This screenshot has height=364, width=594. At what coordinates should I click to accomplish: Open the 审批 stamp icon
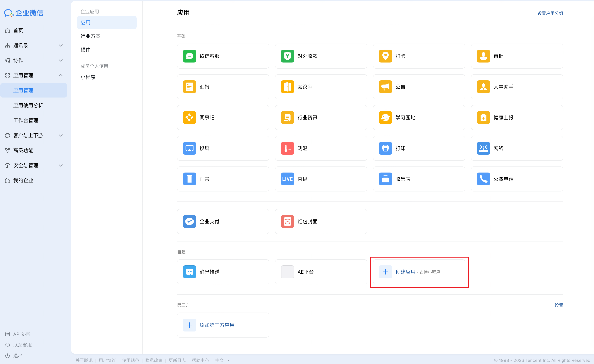(483, 56)
